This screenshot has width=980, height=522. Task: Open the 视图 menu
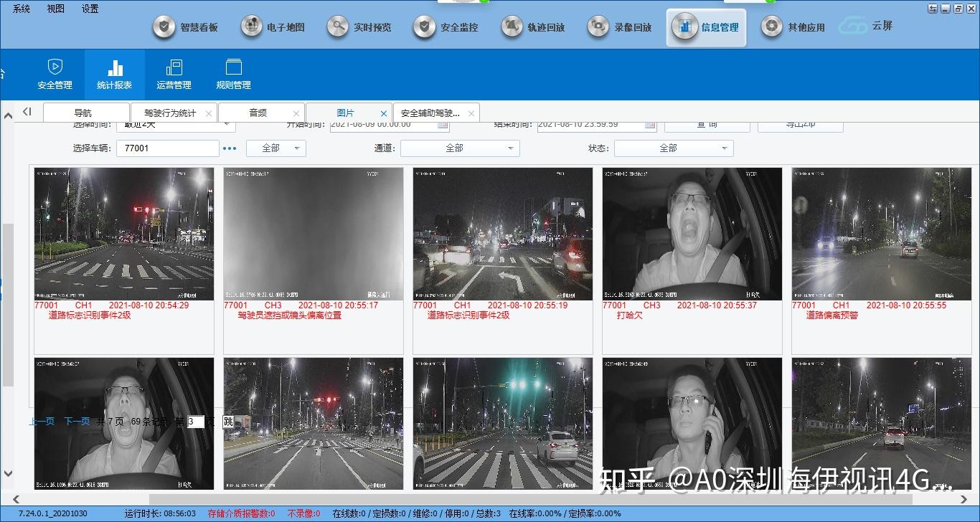click(55, 9)
